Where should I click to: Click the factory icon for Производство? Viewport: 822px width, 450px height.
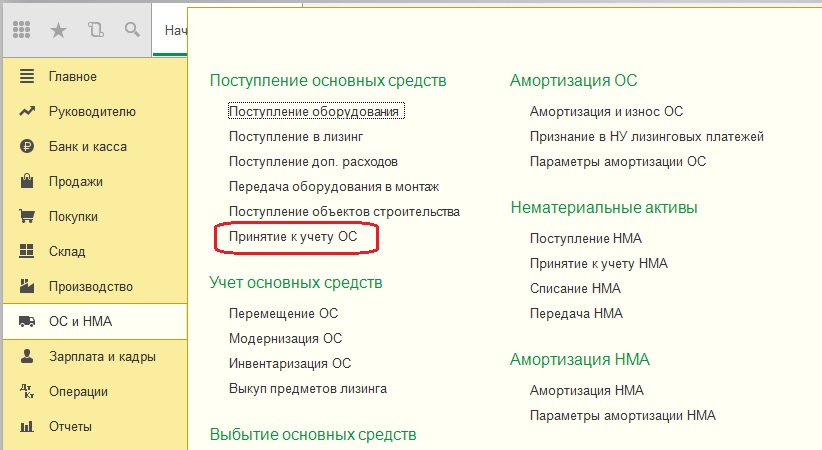27,286
